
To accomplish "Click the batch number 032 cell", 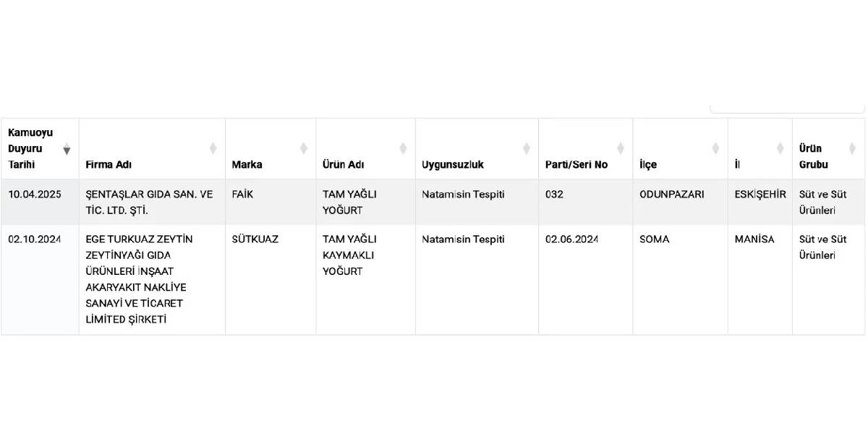I will click(x=585, y=203).
